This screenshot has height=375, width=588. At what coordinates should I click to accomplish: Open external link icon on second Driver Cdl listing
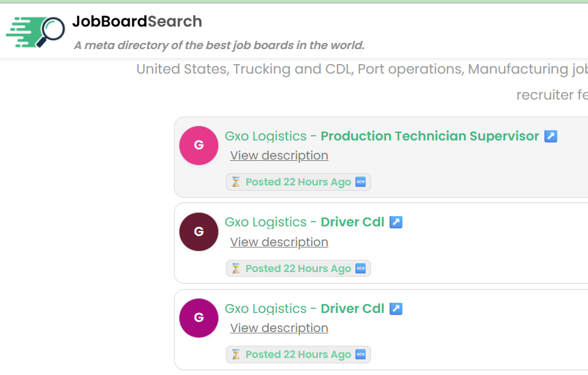coord(396,222)
